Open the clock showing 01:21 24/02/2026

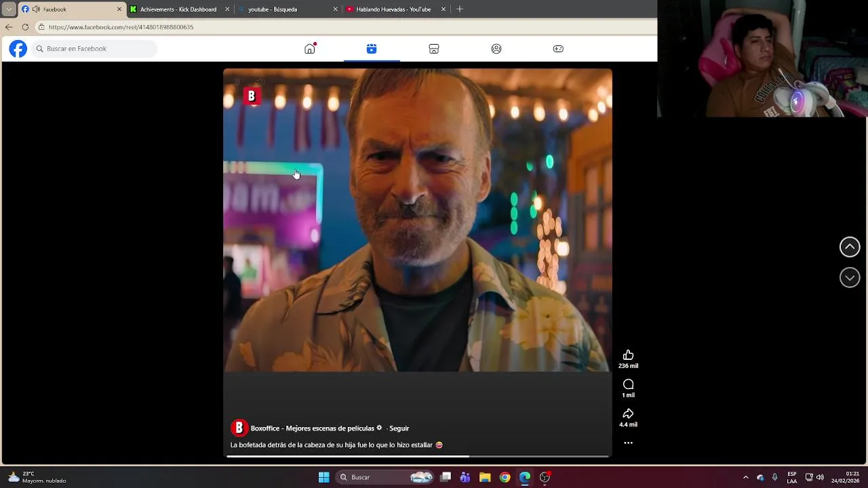point(846,477)
